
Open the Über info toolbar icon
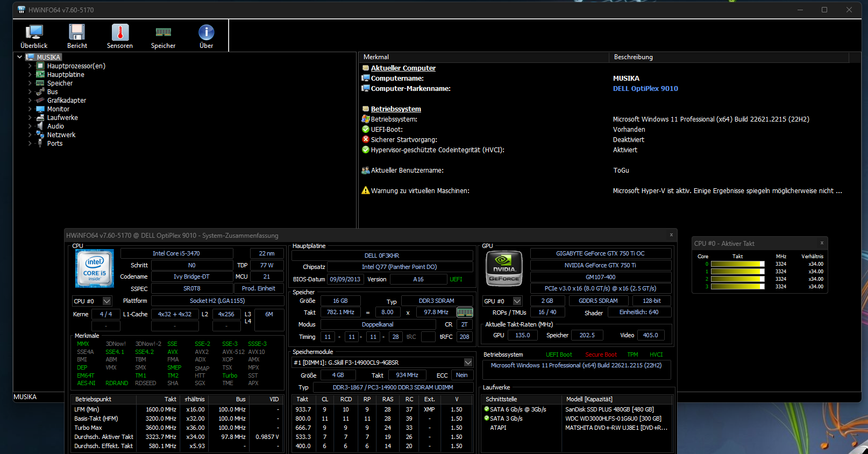pyautogui.click(x=206, y=36)
